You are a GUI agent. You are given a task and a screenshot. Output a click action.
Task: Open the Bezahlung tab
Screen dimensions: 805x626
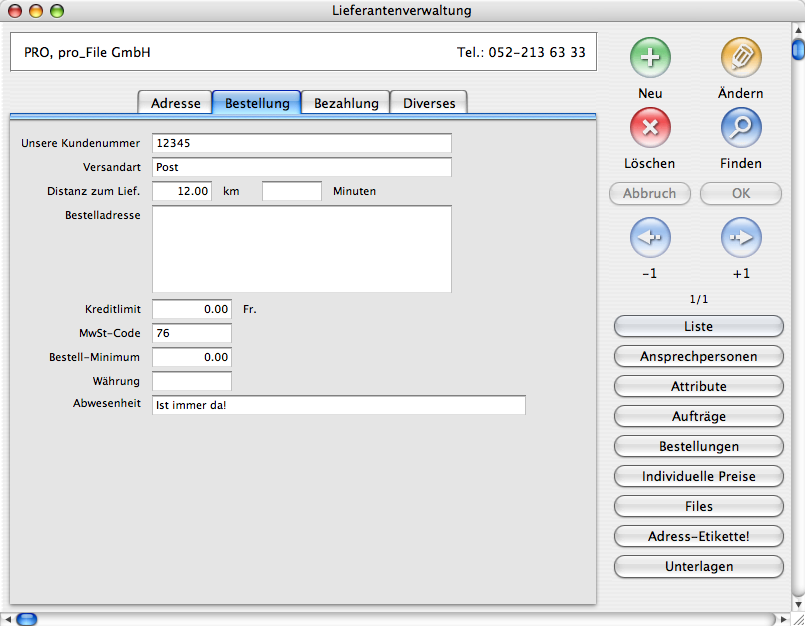click(x=346, y=102)
